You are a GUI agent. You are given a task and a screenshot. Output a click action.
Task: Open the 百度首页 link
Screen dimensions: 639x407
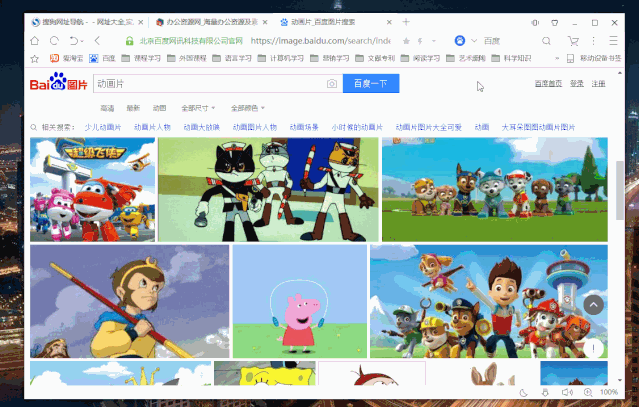point(548,84)
